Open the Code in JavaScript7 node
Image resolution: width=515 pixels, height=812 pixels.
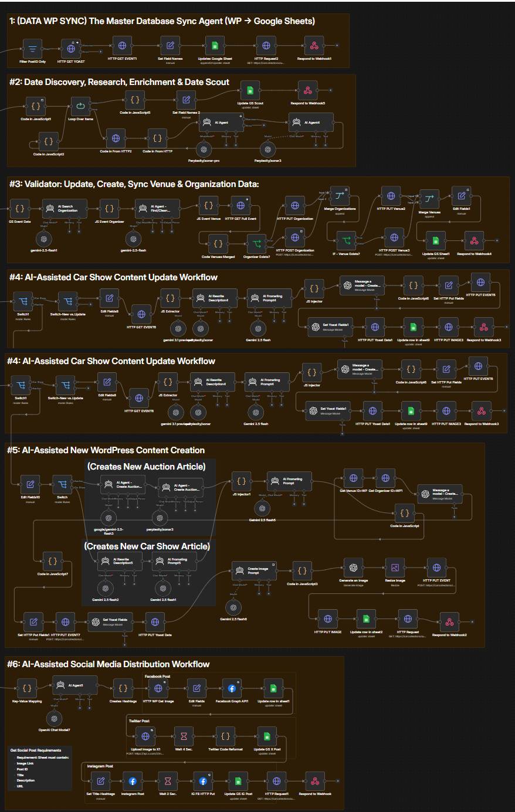(53, 561)
